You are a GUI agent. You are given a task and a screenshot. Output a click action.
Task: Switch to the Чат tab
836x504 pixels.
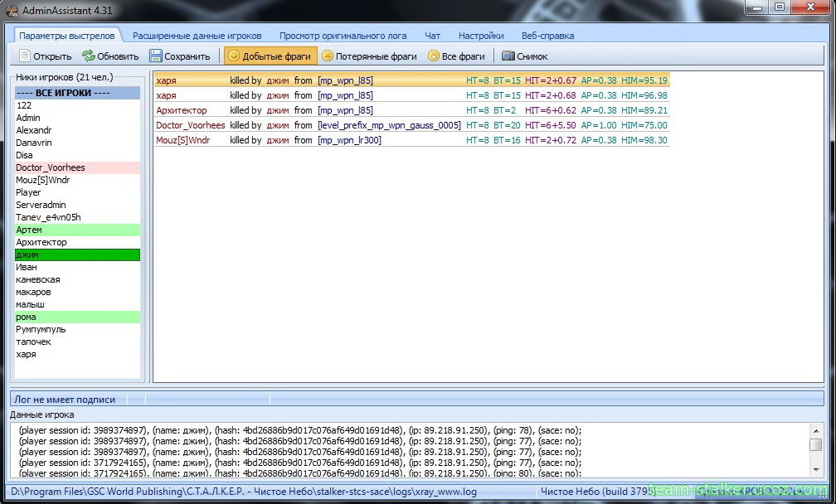[x=432, y=36]
